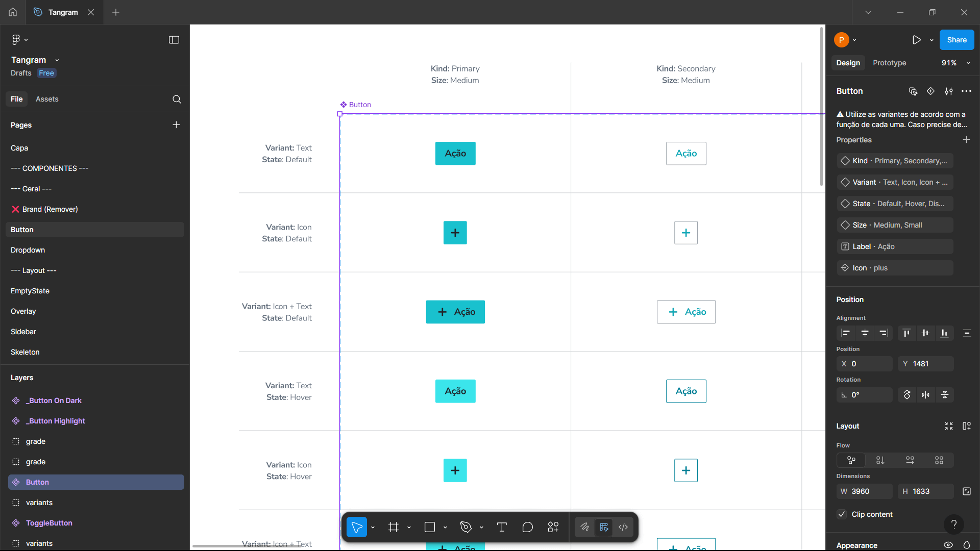980x551 pixels.
Task: Toggle the Clip content checkbox
Action: point(842,514)
